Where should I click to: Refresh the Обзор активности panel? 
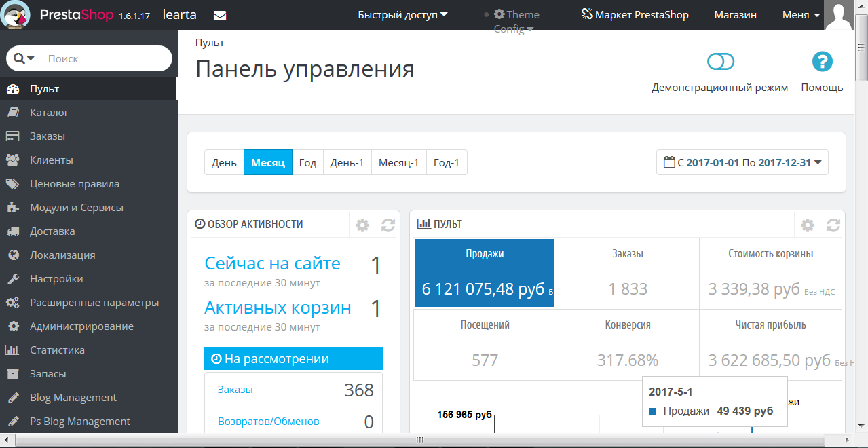388,225
